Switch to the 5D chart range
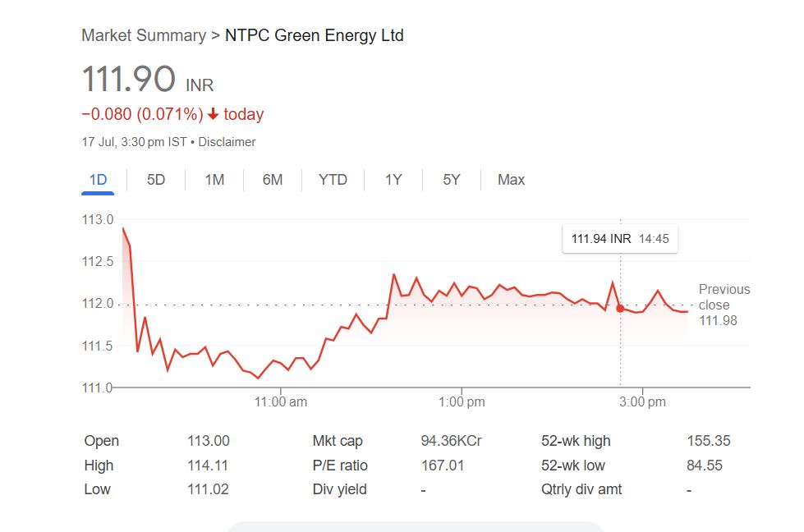Viewport: 804px width, 532px height. (156, 180)
